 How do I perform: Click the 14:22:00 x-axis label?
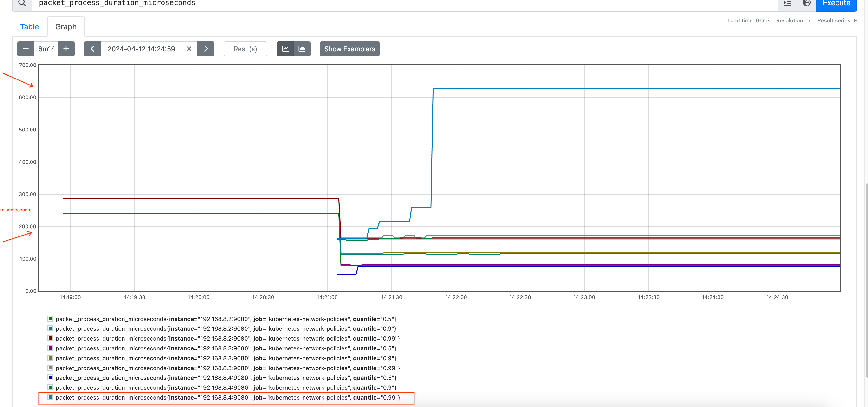(x=456, y=297)
